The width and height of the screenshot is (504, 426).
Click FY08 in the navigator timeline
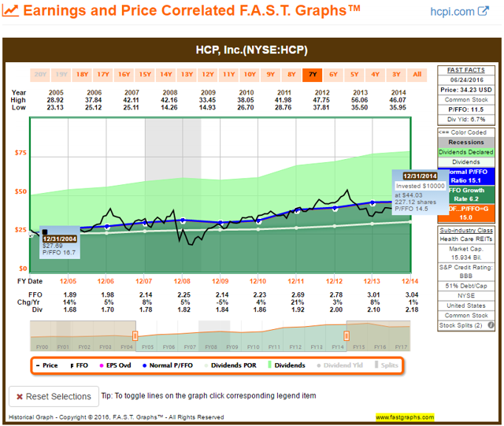click(211, 347)
